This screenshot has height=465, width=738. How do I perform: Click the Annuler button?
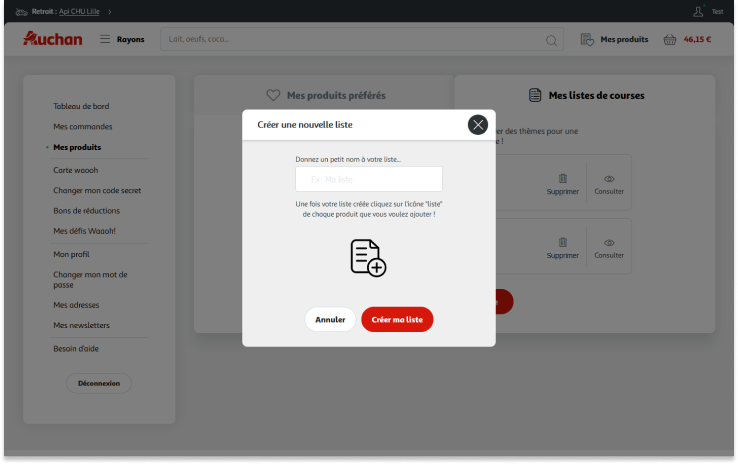point(330,320)
